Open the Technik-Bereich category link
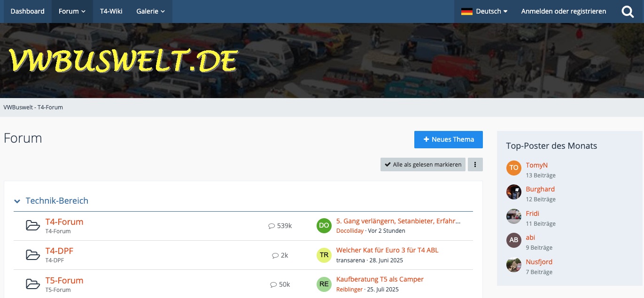Viewport: 644px width, 298px height. pos(57,201)
